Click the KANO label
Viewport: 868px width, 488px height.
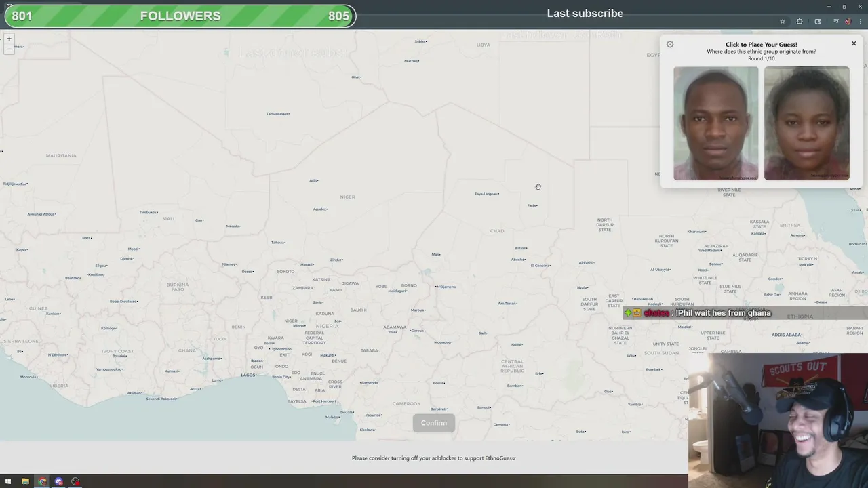click(x=335, y=290)
